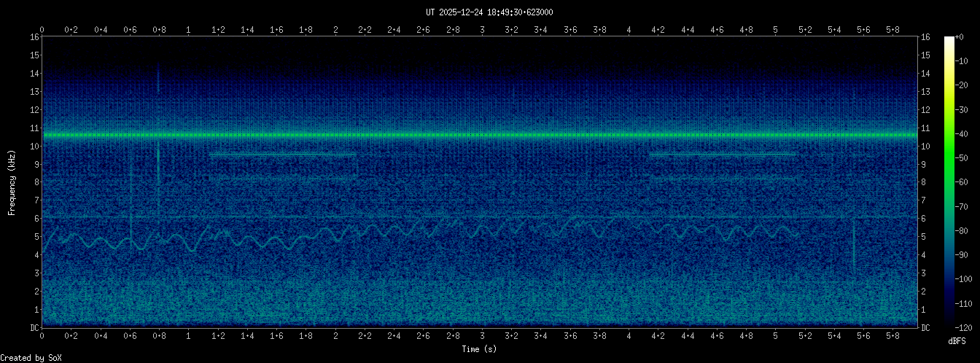
Task: Click the 3 second mark on the bottom time axis
Action: pyautogui.click(x=482, y=336)
